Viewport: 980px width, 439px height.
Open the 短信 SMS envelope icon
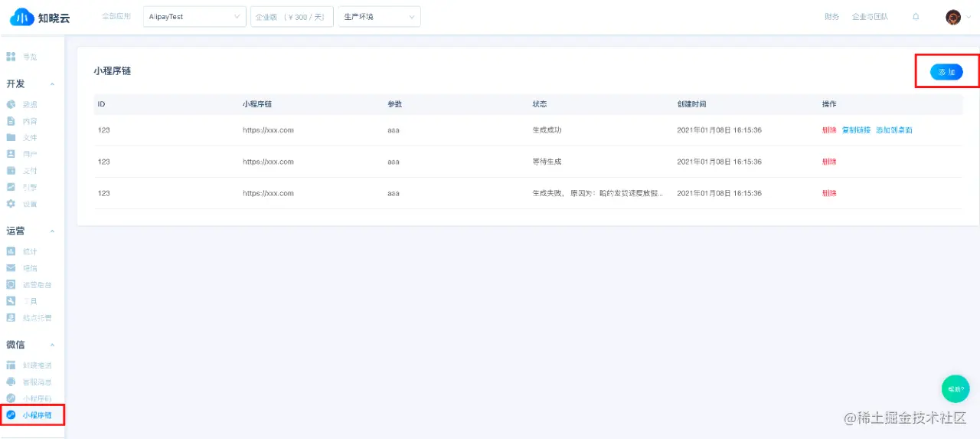point(11,268)
